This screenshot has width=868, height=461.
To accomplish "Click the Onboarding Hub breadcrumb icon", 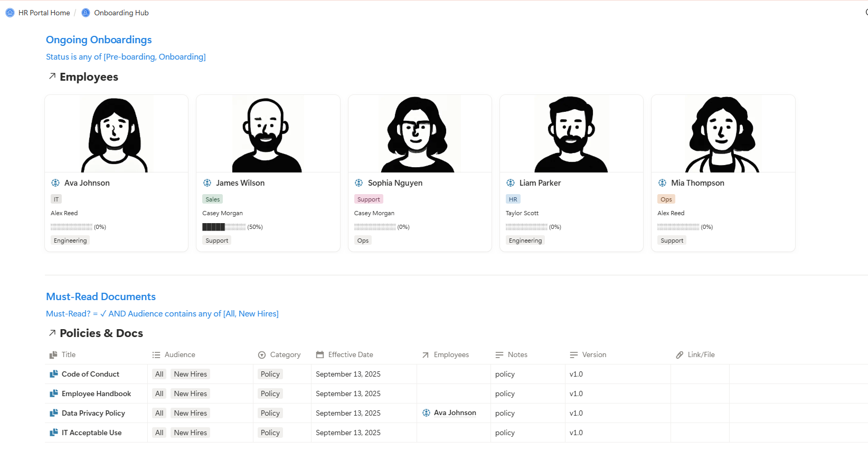I will (86, 13).
